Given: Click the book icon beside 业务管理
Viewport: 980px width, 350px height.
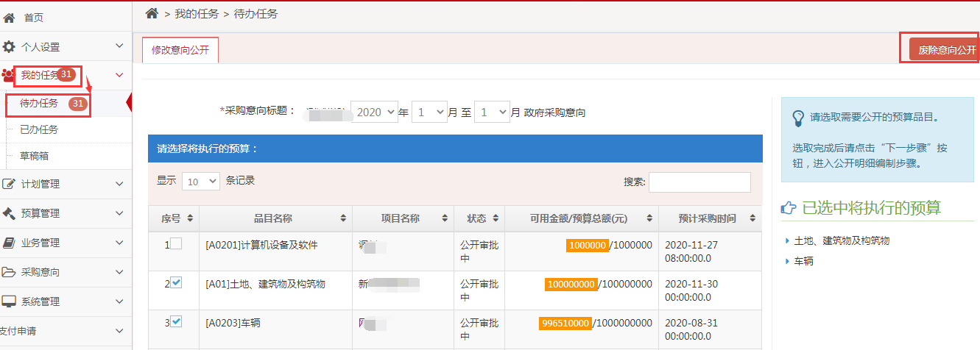Looking at the screenshot, I should tap(9, 243).
